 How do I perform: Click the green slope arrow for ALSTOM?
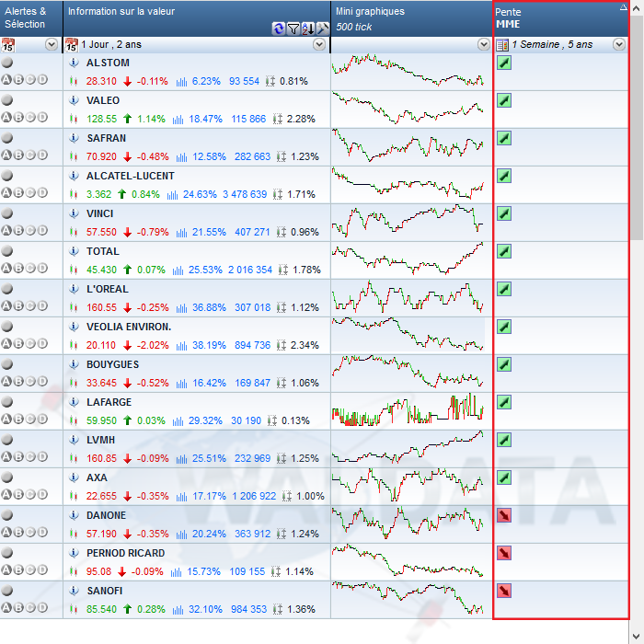tap(504, 63)
